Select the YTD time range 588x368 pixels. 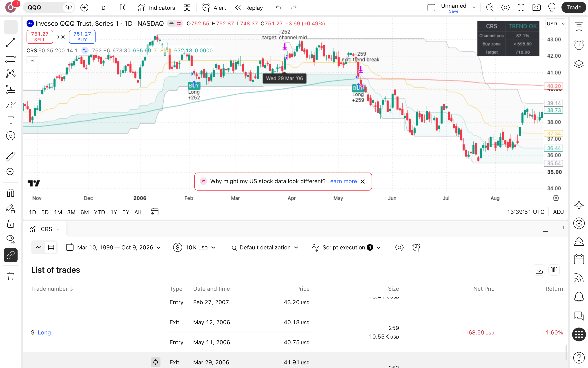[99, 212]
